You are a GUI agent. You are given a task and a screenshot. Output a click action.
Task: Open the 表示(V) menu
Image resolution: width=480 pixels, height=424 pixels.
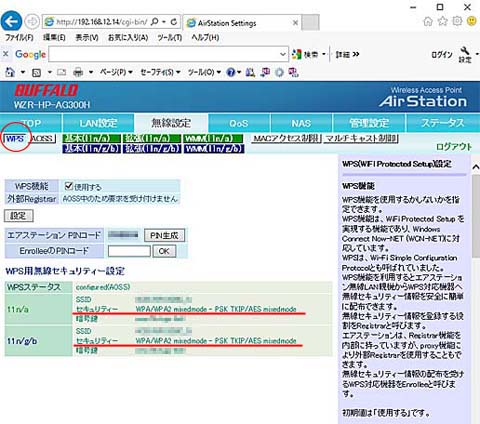coord(87,37)
